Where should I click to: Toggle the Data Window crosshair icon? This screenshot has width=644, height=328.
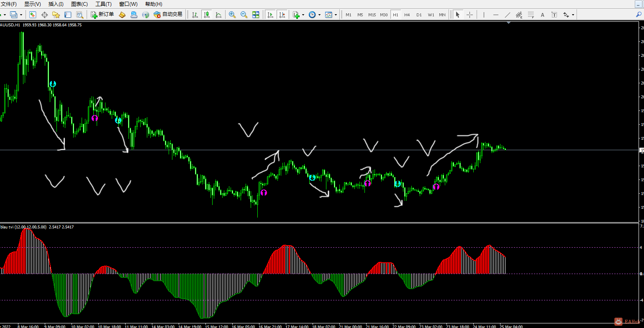point(44,15)
